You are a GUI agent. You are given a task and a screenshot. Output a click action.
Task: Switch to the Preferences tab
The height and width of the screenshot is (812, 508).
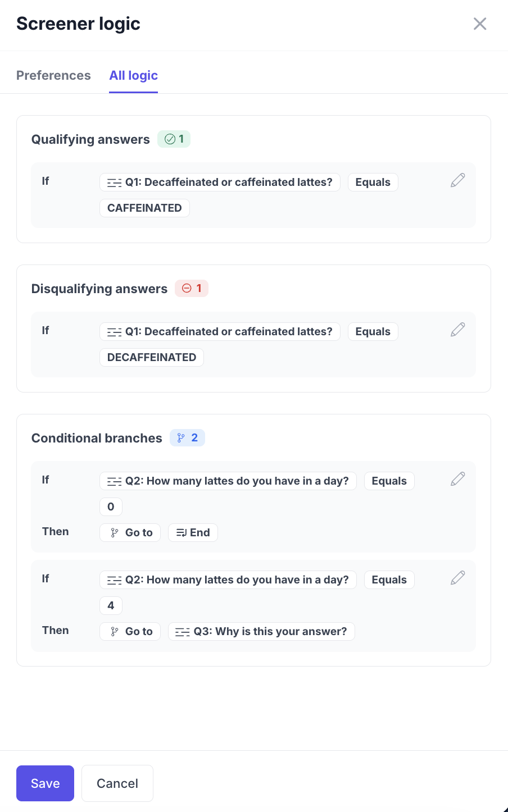[53, 75]
